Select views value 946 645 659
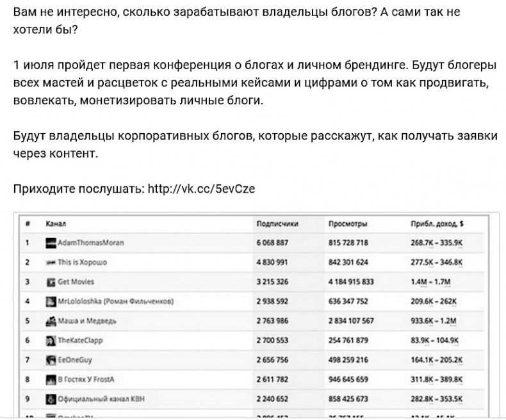 click(x=348, y=380)
